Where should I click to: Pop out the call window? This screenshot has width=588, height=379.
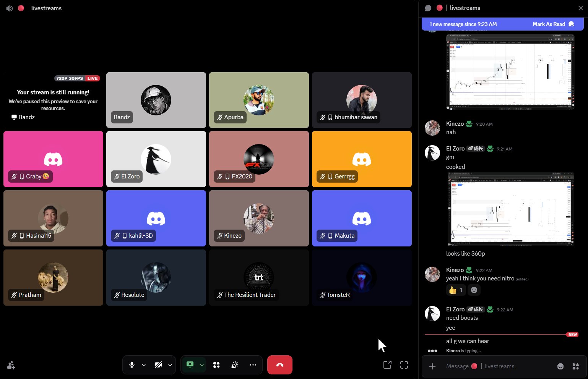[387, 365]
